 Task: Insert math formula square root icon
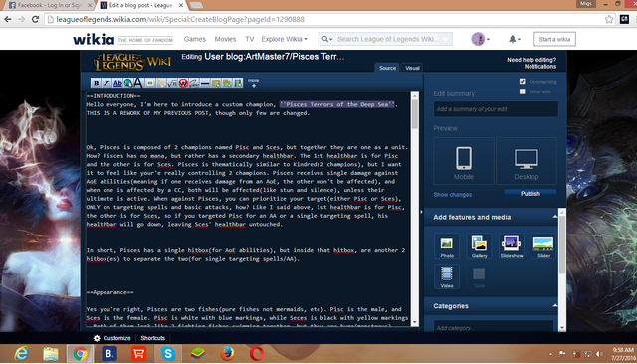[172, 83]
